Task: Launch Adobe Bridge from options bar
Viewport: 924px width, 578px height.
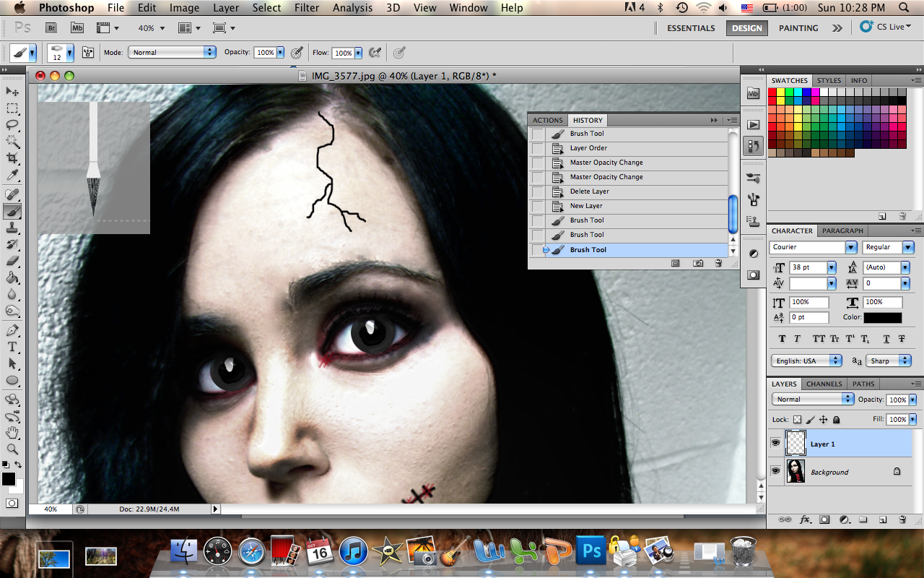Action: tap(51, 28)
